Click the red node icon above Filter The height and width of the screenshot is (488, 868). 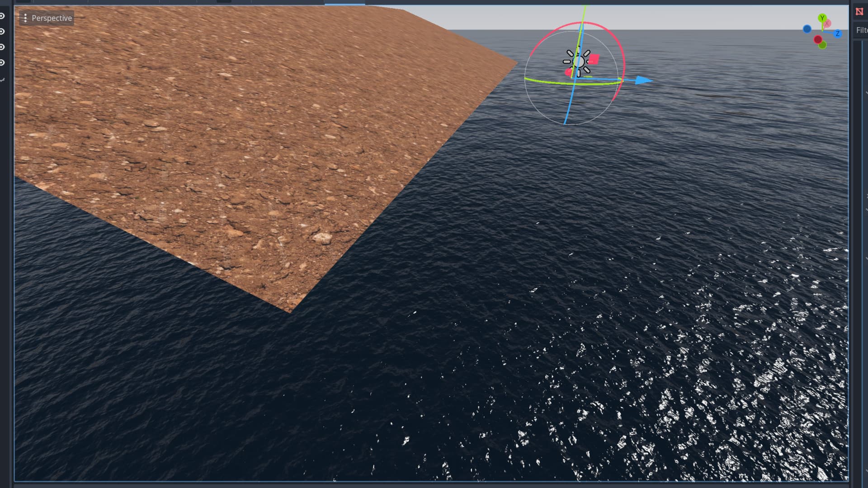[859, 12]
